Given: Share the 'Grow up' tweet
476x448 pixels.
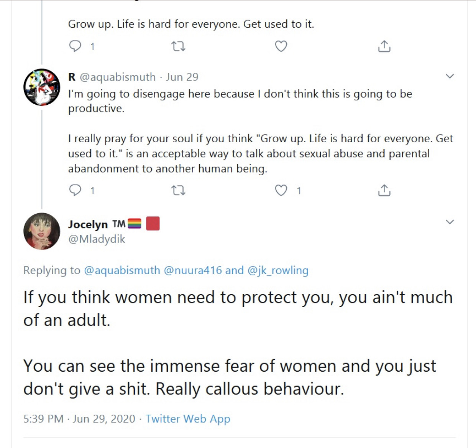Looking at the screenshot, I should click(384, 46).
